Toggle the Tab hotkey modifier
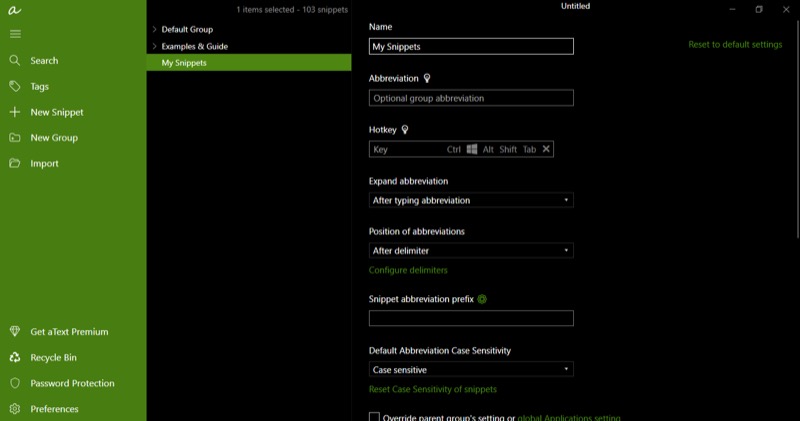 coord(530,150)
